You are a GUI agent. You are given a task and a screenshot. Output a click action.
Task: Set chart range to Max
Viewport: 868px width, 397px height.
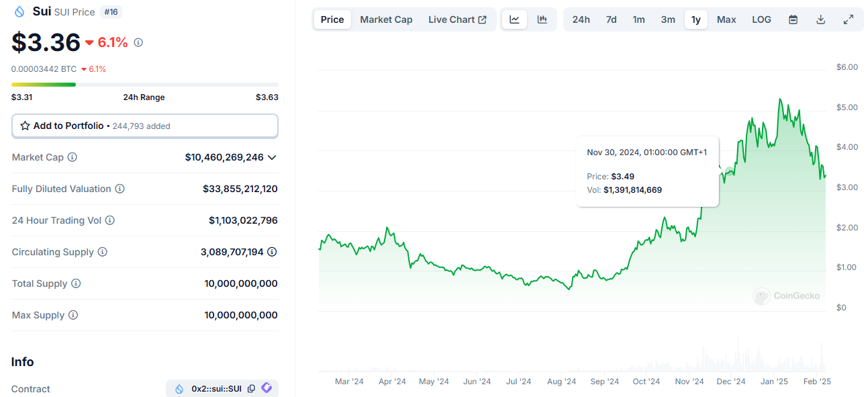[726, 19]
